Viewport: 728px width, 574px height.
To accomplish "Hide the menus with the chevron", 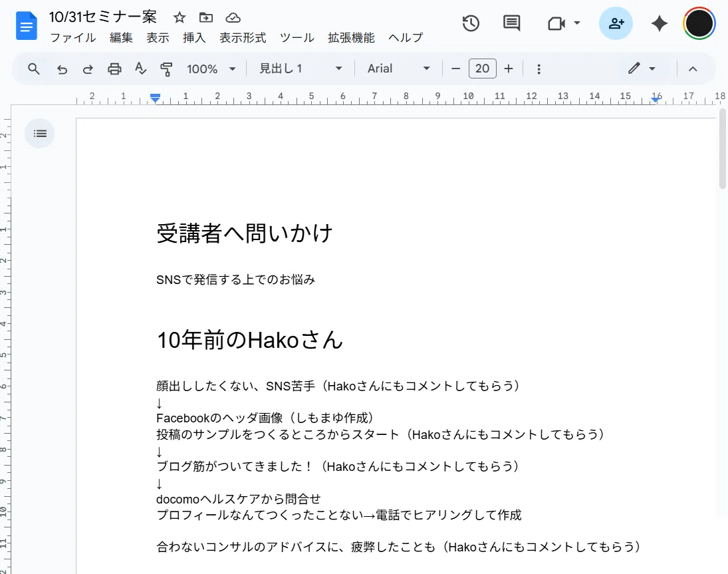I will (693, 69).
